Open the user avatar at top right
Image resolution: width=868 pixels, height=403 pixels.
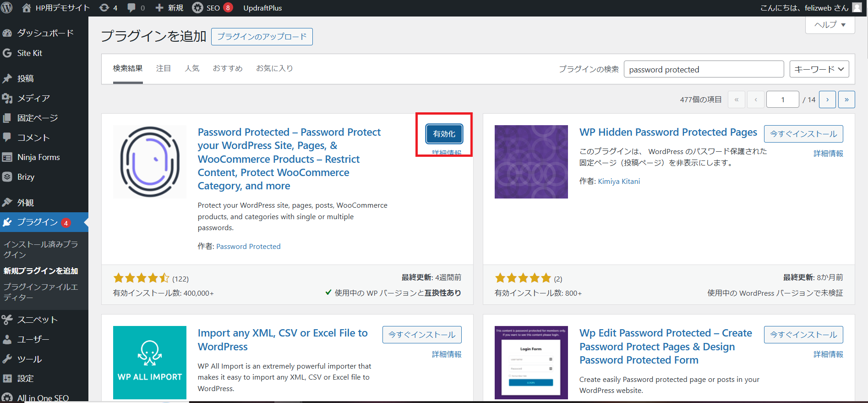[x=857, y=7]
